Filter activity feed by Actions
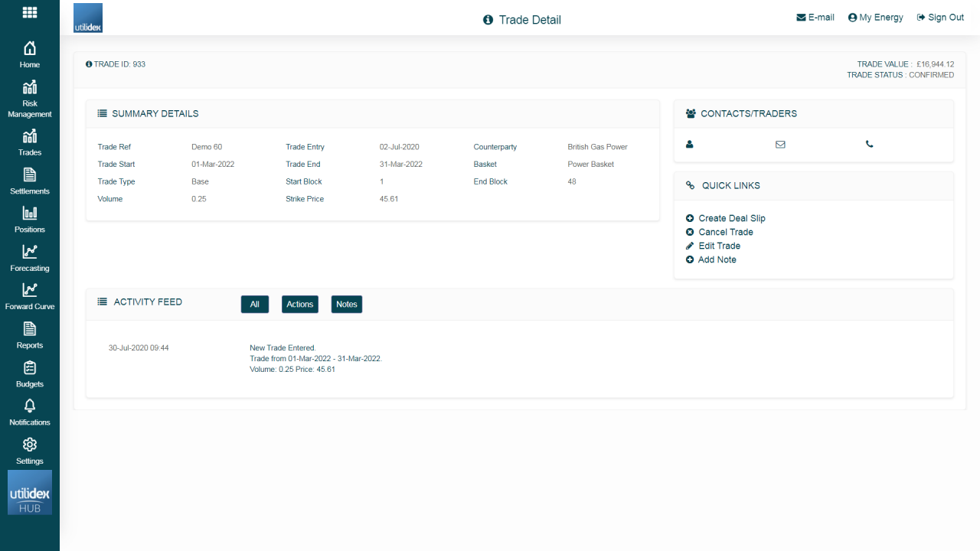Screen dimensions: 980x551 [299, 304]
